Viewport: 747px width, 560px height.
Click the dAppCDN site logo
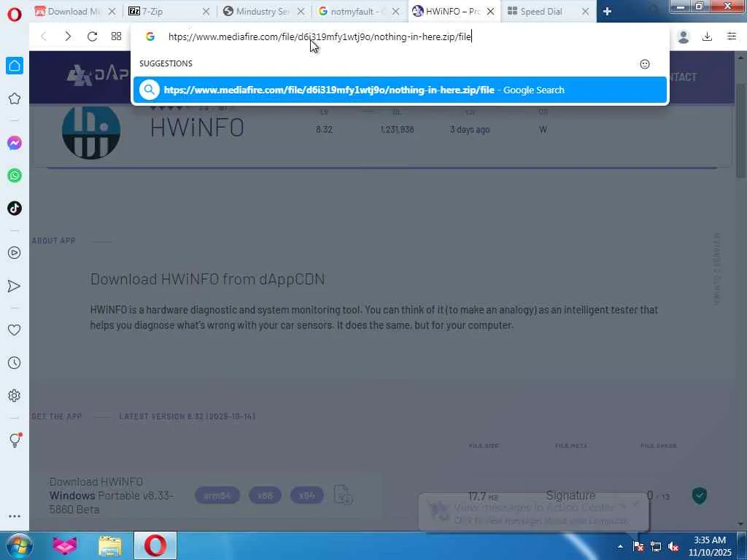98,75
